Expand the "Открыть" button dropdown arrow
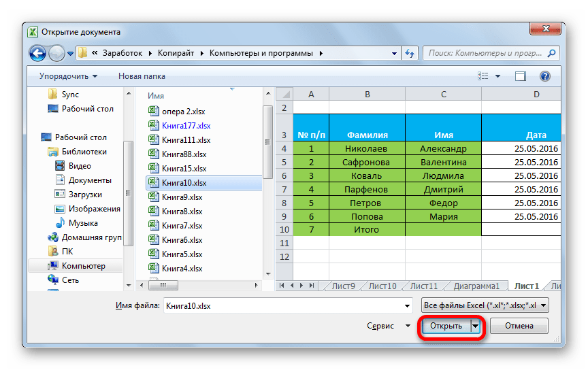Screen dimensions: 588x370 [475, 326]
